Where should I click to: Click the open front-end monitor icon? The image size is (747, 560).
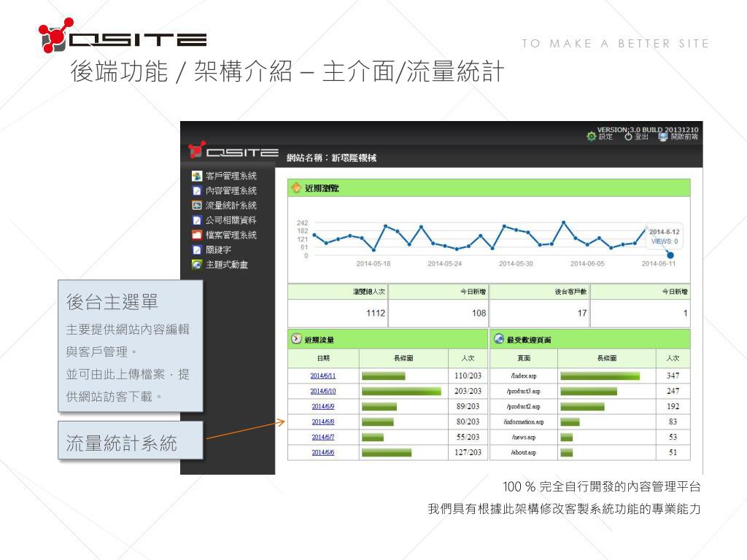pos(662,136)
